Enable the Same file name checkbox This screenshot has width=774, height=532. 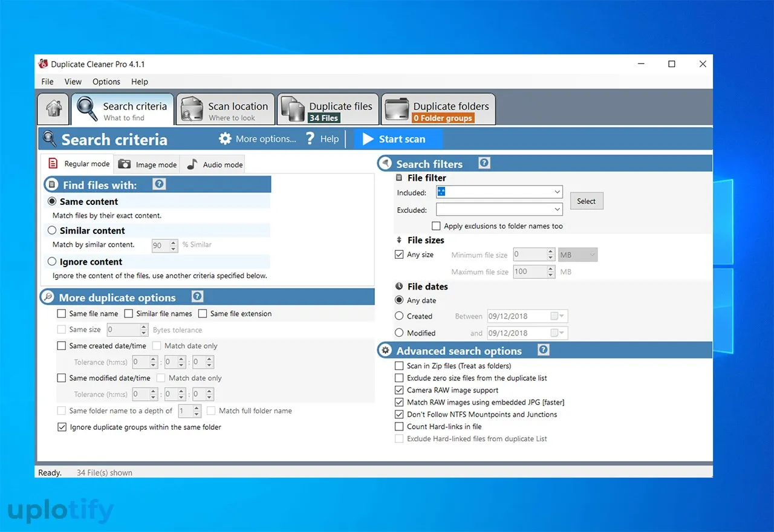61,314
